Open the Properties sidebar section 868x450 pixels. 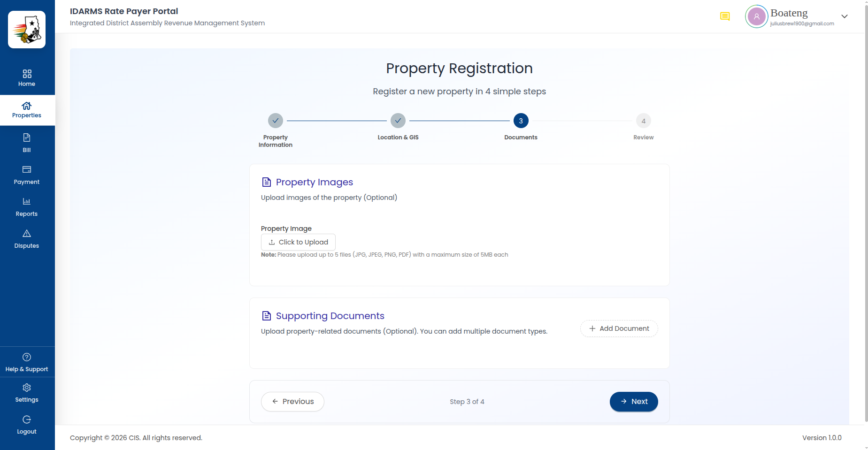click(x=27, y=110)
